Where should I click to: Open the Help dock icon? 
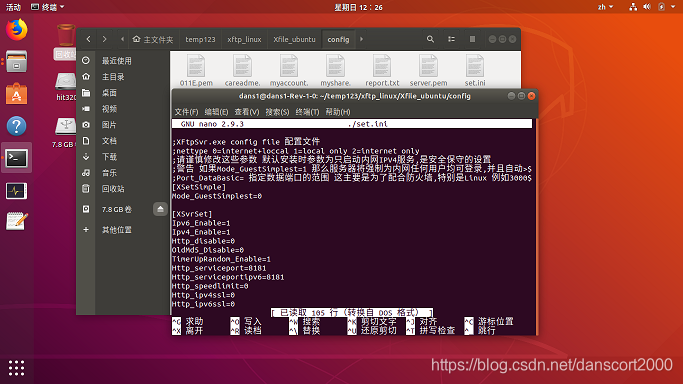click(17, 126)
